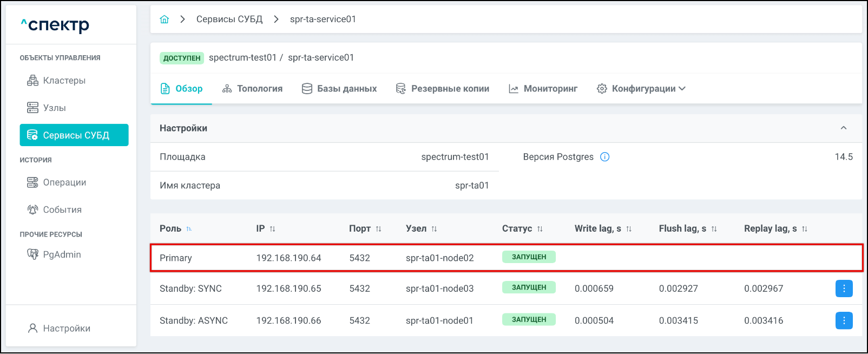
Task: Open actions menu for Standby: ASYNC row
Action: [844, 320]
